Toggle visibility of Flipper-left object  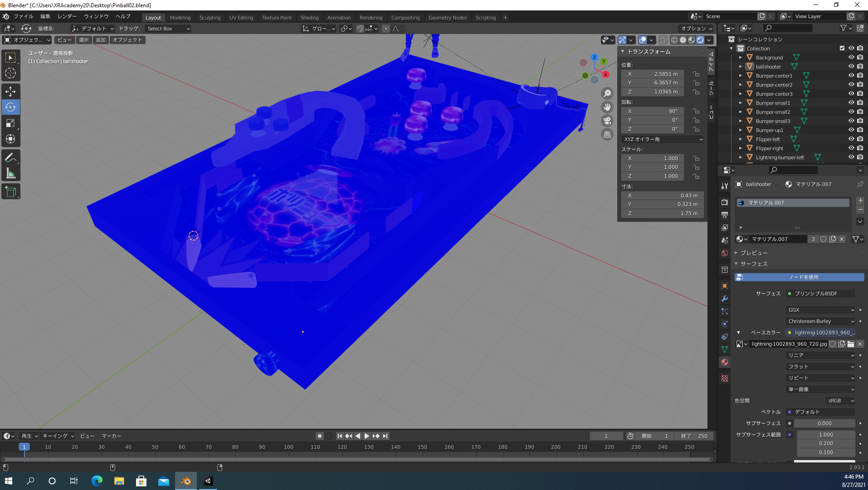point(851,139)
